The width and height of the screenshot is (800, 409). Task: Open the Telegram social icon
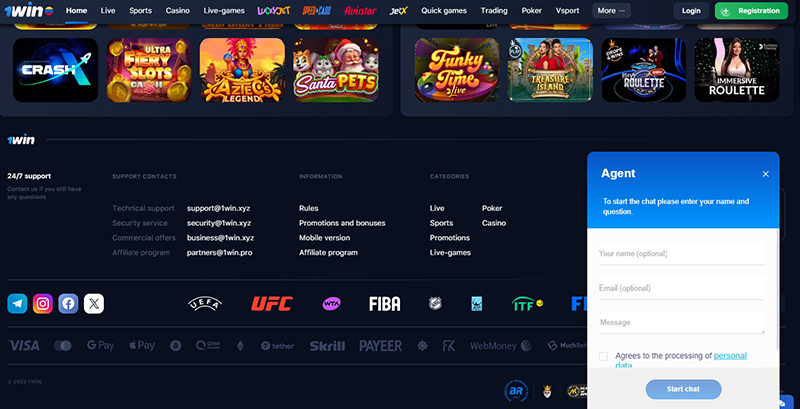point(17,304)
